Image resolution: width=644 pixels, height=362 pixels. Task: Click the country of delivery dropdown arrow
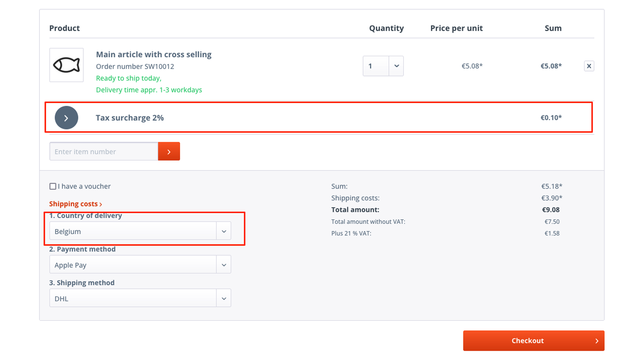224,231
